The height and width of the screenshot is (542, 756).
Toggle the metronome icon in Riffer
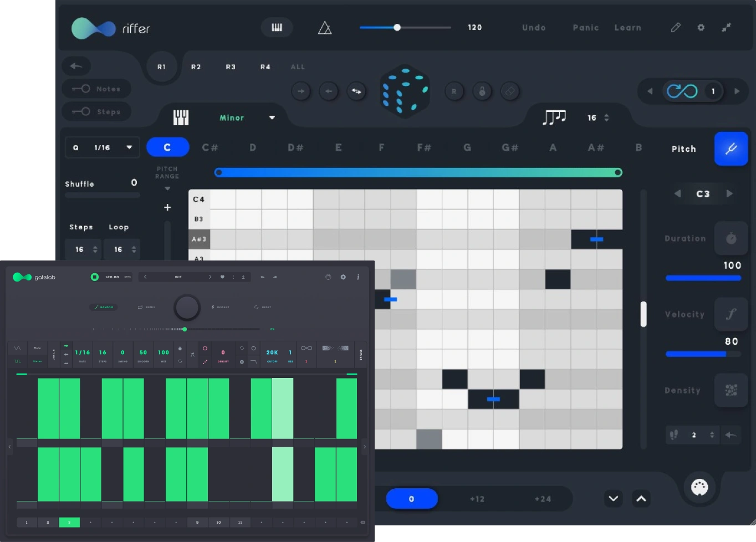coord(325,28)
